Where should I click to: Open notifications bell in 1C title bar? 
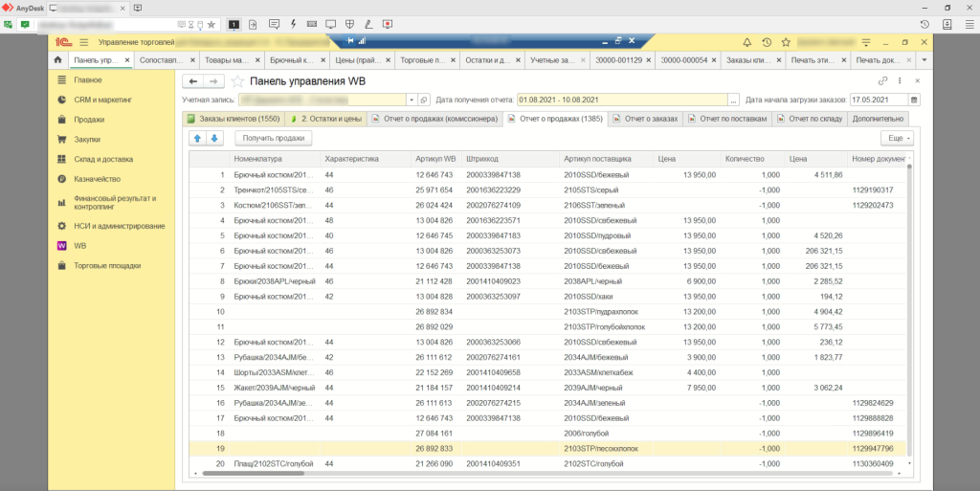[746, 42]
